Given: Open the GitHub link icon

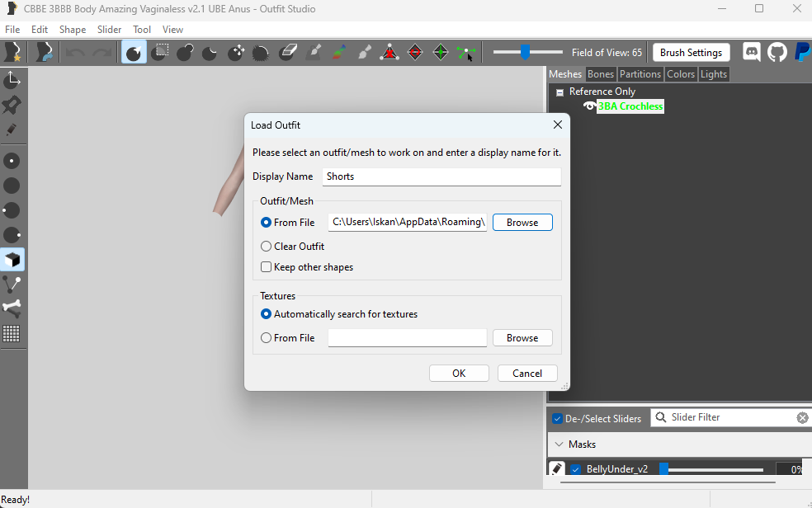Looking at the screenshot, I should 777,52.
